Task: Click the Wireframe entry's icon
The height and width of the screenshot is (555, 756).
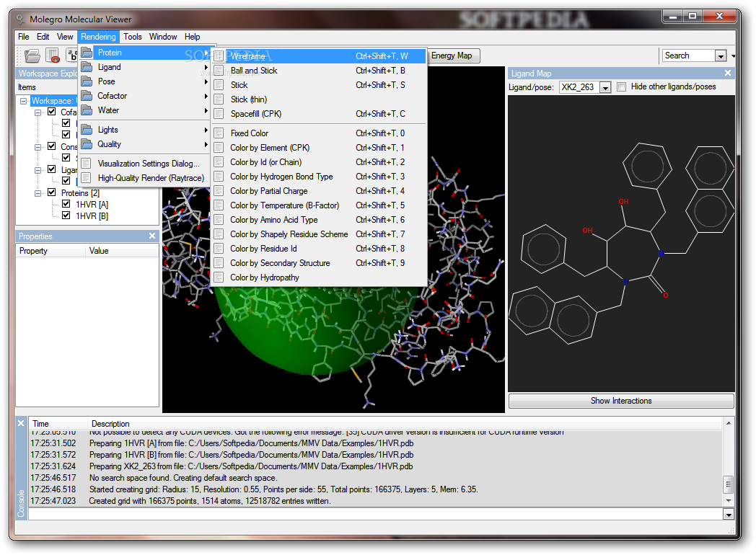Action: [219, 56]
